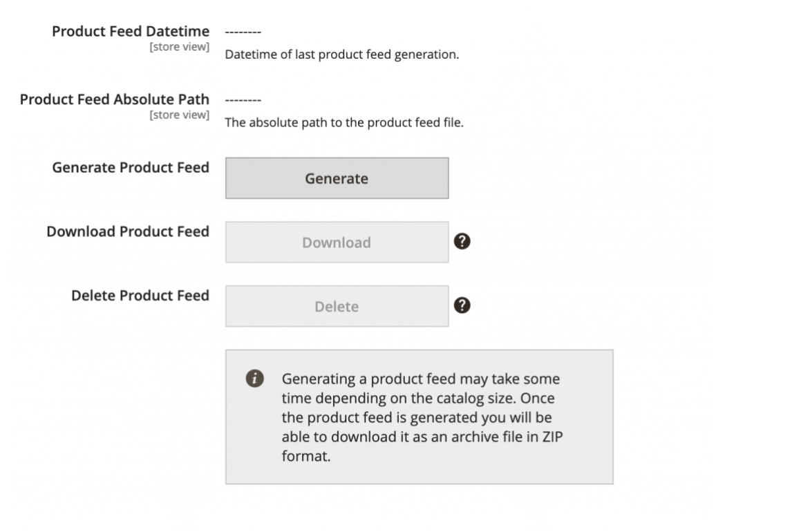Click the Generate Product Feed label
Image resolution: width=792 pixels, height=532 pixels.
point(131,168)
